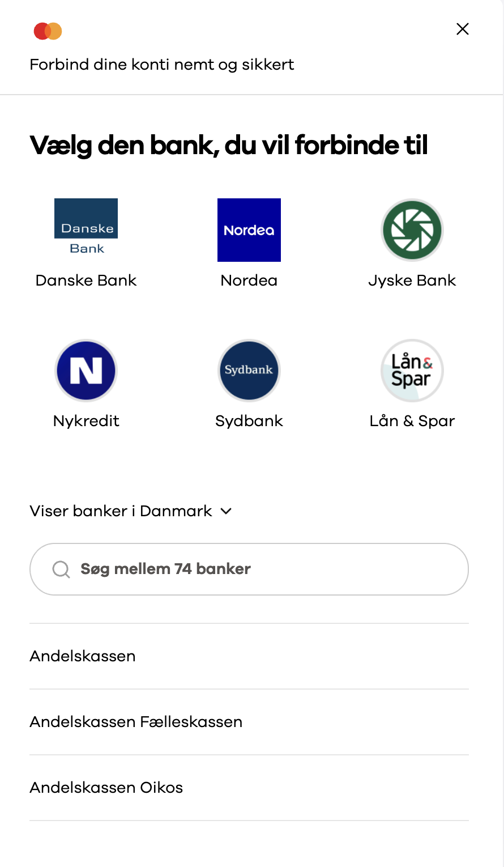Choose Andelskassen Fælleskassen from the list

[x=136, y=722]
